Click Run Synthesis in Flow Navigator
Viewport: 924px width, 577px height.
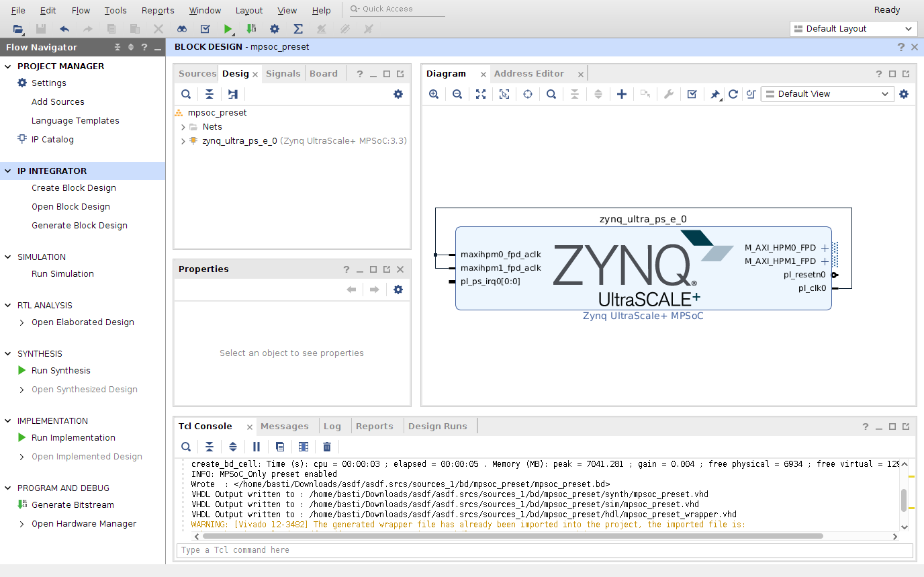[x=60, y=371]
